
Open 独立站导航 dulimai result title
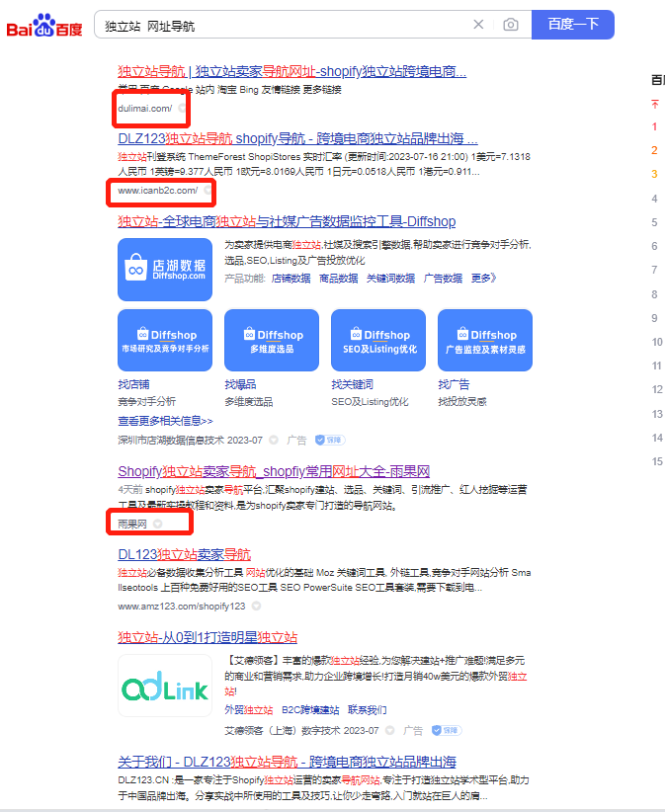[x=292, y=71]
